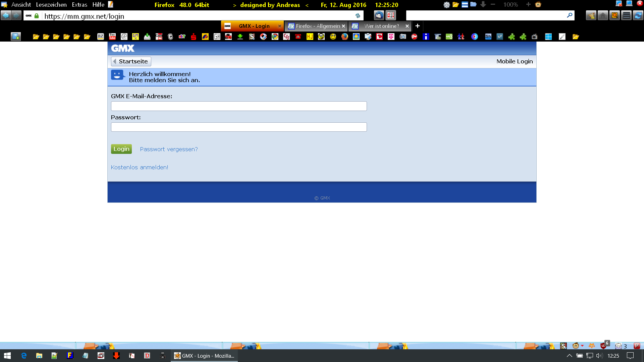
Task: Switch to the Wer ist online? tab
Action: (x=381, y=26)
